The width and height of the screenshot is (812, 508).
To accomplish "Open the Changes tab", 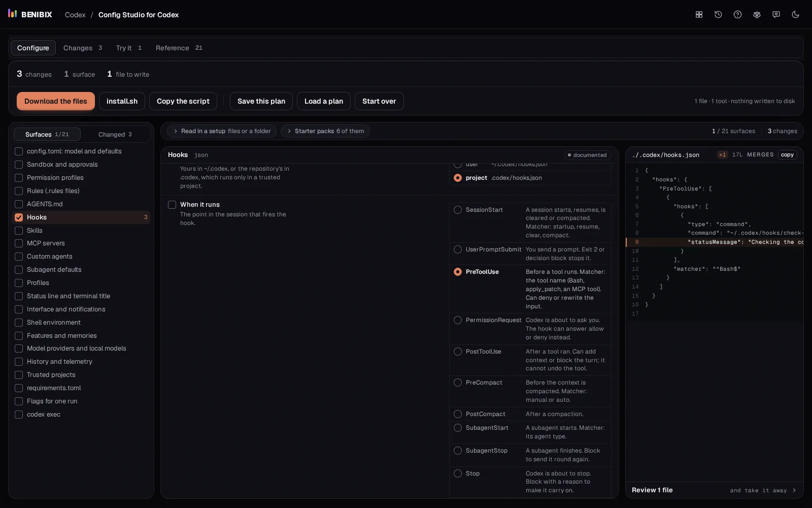I will click(83, 48).
